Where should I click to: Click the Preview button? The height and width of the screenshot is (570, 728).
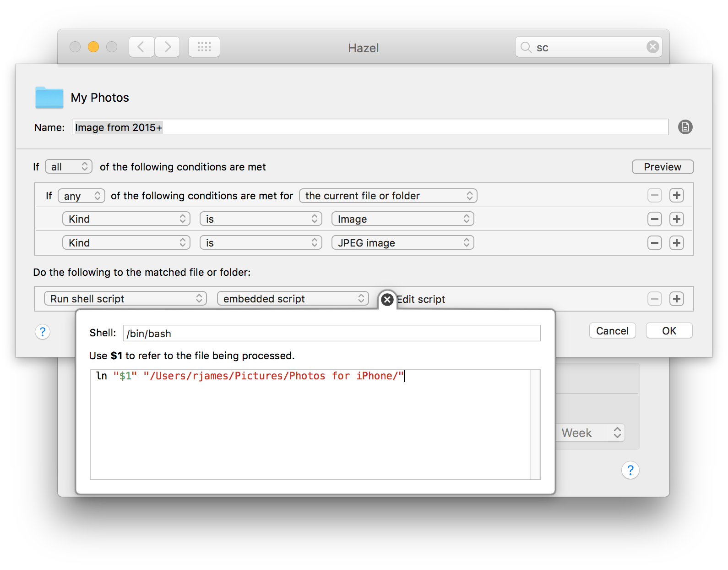(x=662, y=167)
